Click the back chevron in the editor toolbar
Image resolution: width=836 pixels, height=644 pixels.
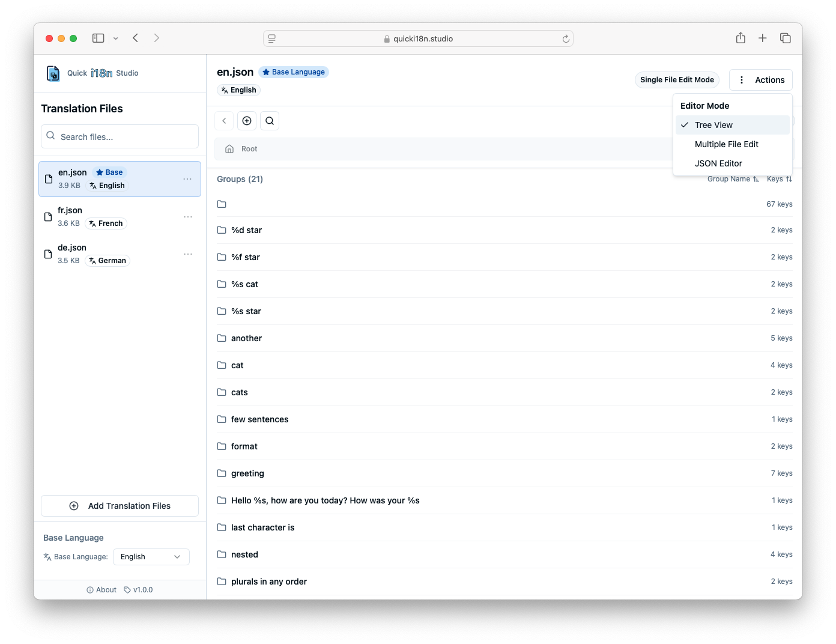[223, 120]
